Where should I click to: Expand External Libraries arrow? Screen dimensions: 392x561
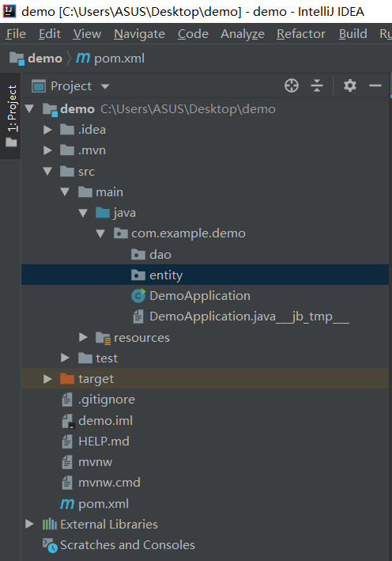30,524
